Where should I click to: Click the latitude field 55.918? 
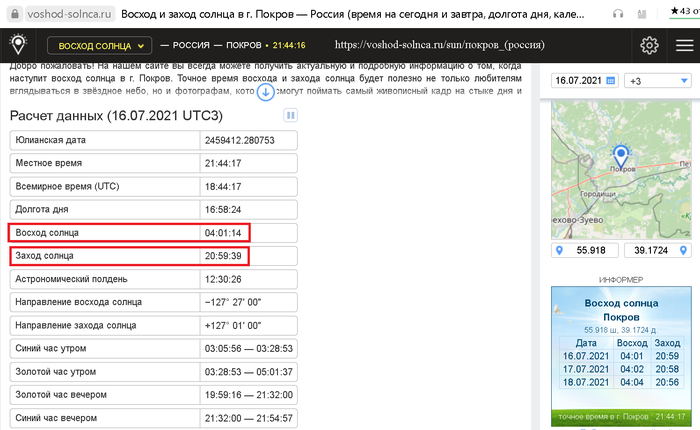[593, 250]
